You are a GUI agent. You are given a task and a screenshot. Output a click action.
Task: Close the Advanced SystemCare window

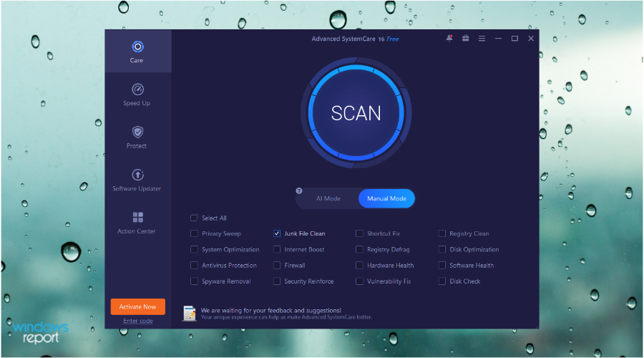tap(531, 38)
